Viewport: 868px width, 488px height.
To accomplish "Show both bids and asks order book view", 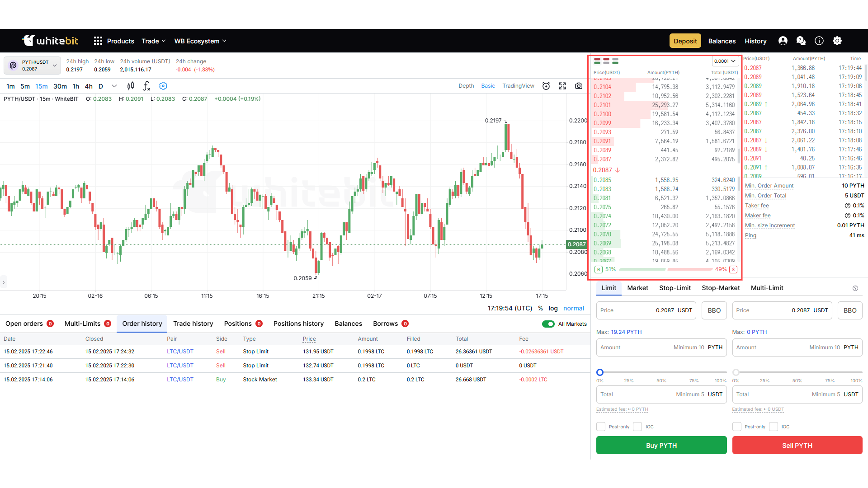I will click(597, 61).
